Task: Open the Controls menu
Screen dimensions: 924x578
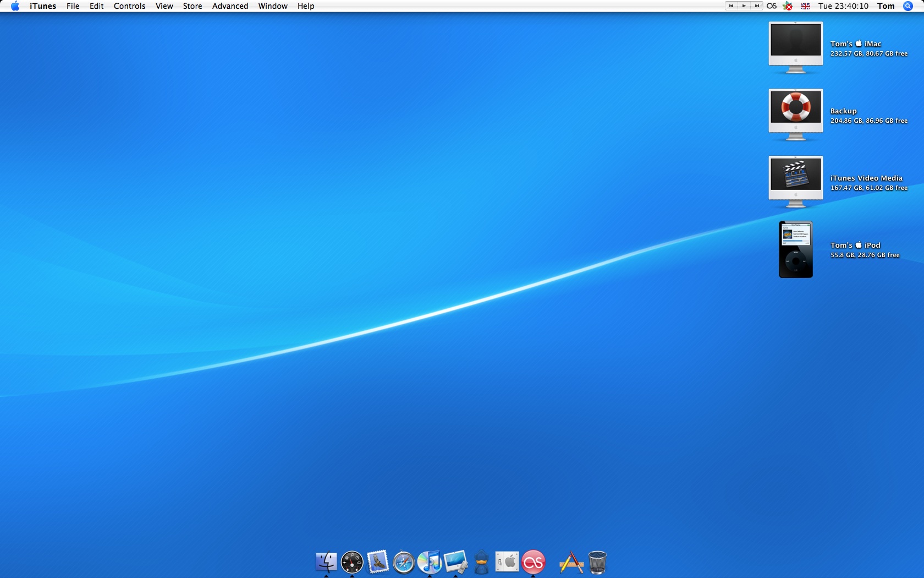Action: (x=129, y=6)
